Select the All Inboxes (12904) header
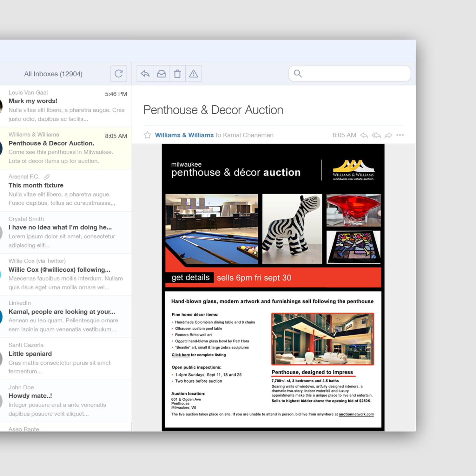The image size is (476, 476). coord(53,74)
